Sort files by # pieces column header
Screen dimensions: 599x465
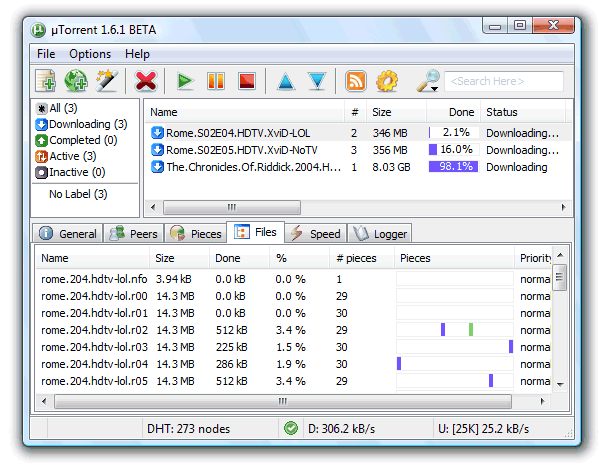pyautogui.click(x=362, y=258)
